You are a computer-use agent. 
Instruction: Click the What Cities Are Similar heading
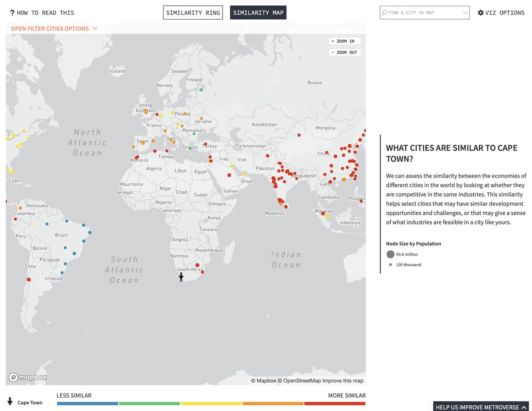coord(452,154)
